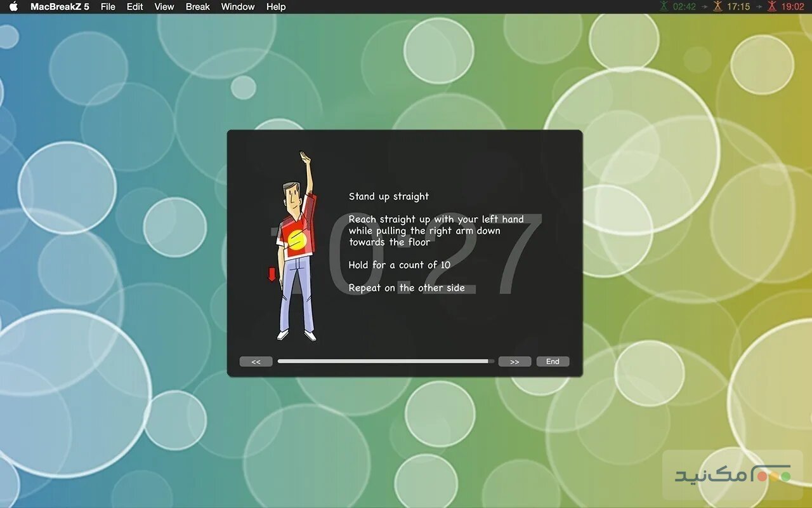Image resolution: width=812 pixels, height=508 pixels.
Task: Open the View menu
Action: click(164, 6)
